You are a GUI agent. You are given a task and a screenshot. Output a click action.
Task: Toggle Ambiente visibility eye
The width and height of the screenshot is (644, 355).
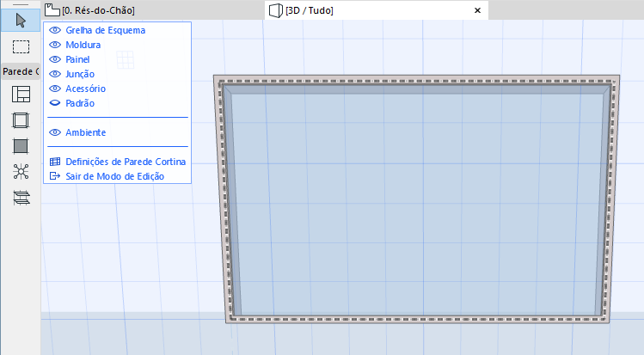coord(55,132)
